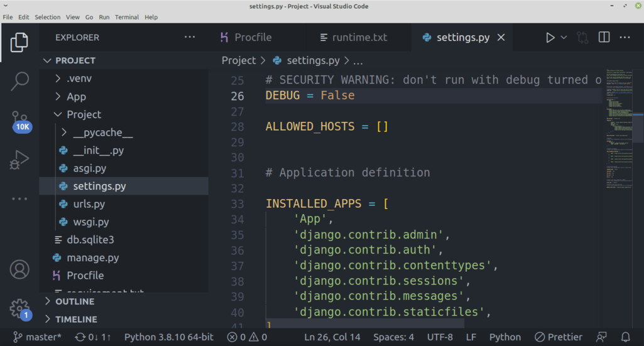Expand the .venv folder
This screenshot has height=346, width=644.
click(124, 78)
